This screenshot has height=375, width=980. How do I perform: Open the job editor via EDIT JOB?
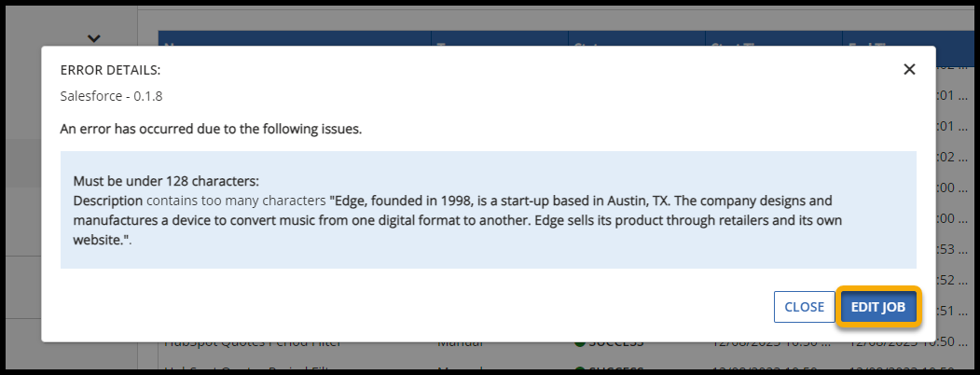pyautogui.click(x=879, y=307)
